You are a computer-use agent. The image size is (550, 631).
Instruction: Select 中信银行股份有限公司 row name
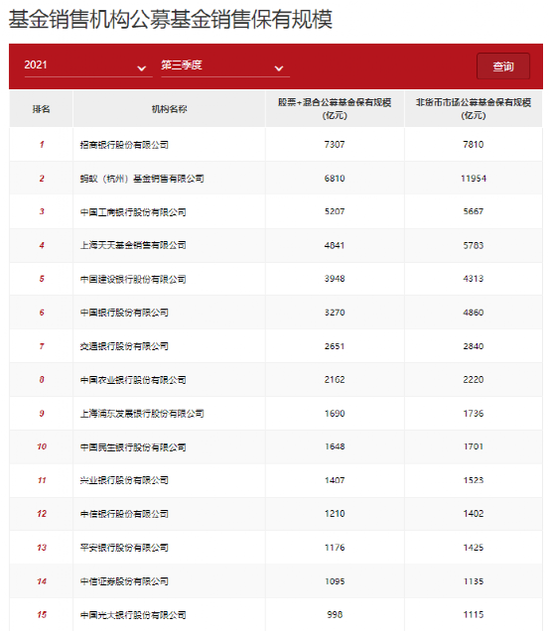(x=124, y=514)
